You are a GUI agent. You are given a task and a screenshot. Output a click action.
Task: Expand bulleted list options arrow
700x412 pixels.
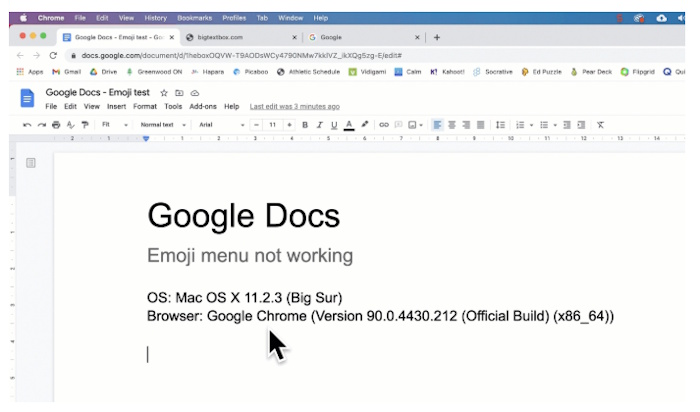555,125
